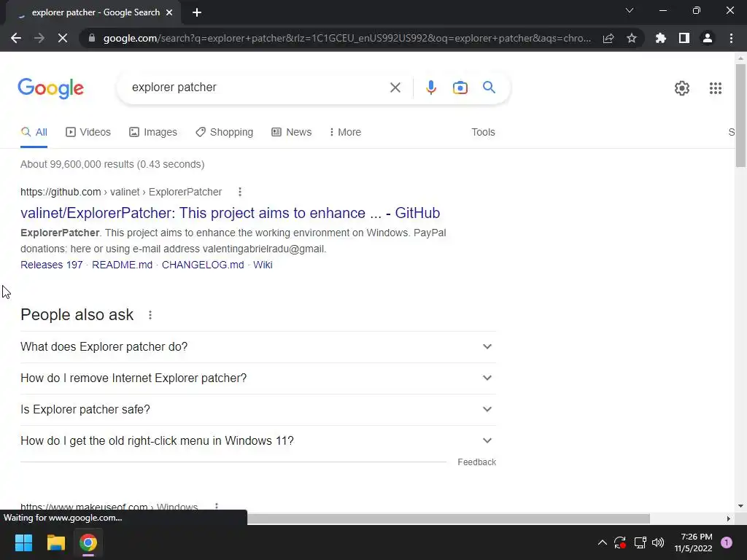Expand the Windows 11 right-click menu question
Screen dimensions: 747x560
pyautogui.click(x=258, y=441)
